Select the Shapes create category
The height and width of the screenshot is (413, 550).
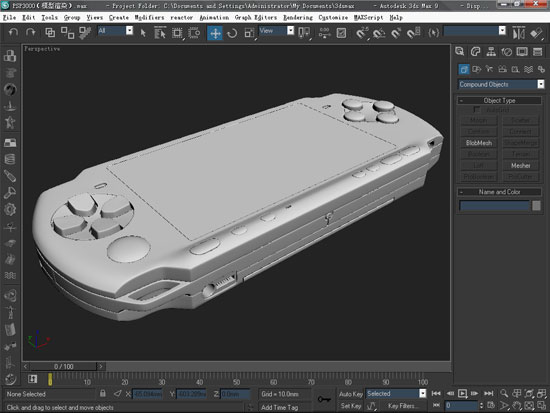(x=476, y=69)
